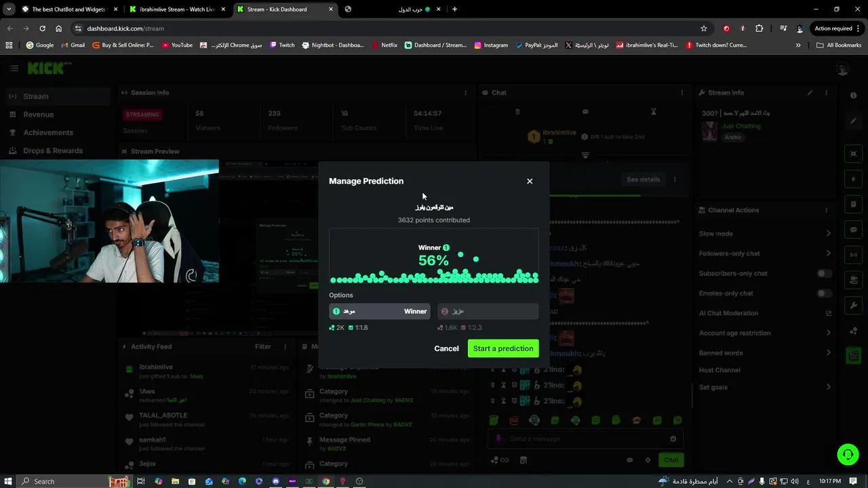
Task: Select the second prediction option
Action: [x=488, y=311]
